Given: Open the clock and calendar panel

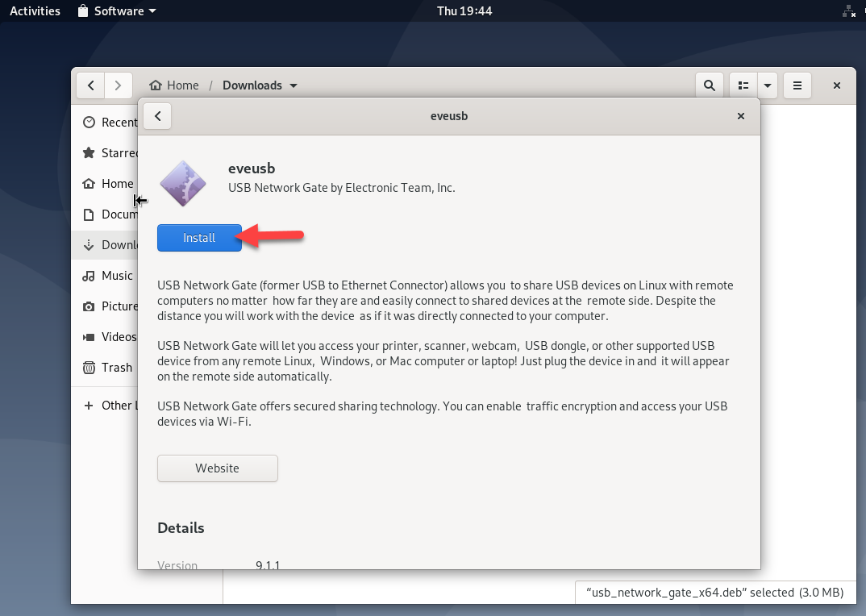Looking at the screenshot, I should [x=464, y=11].
